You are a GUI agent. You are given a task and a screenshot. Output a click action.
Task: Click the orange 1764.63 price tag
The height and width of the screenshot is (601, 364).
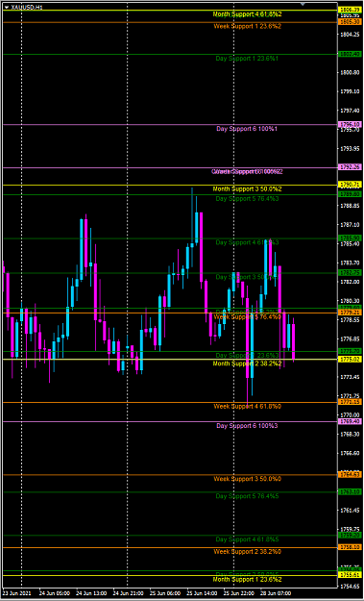(x=351, y=474)
